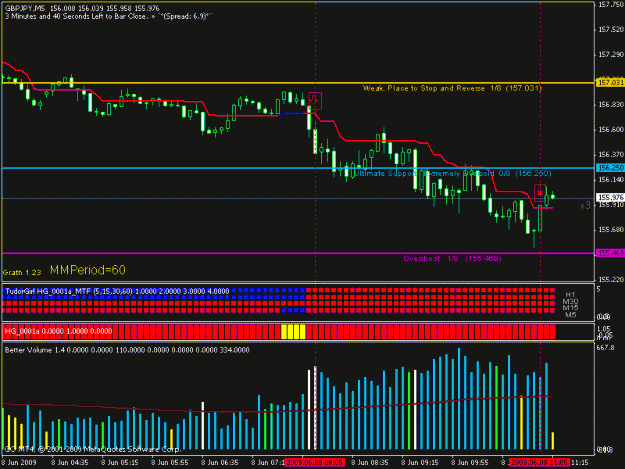The height and width of the screenshot is (469, 625).
Task: Click the blue 156.250 price tag
Action: click(610, 168)
